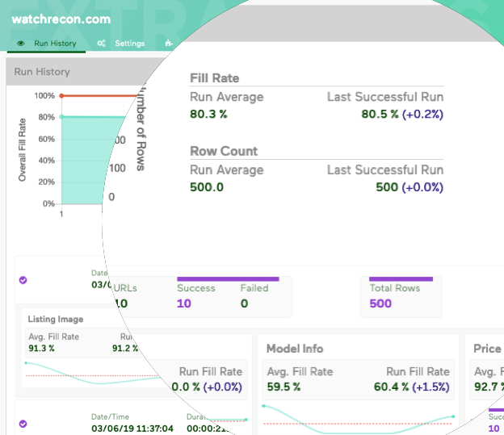Click the Run Fill Rate 0.0 % value

tap(186, 387)
